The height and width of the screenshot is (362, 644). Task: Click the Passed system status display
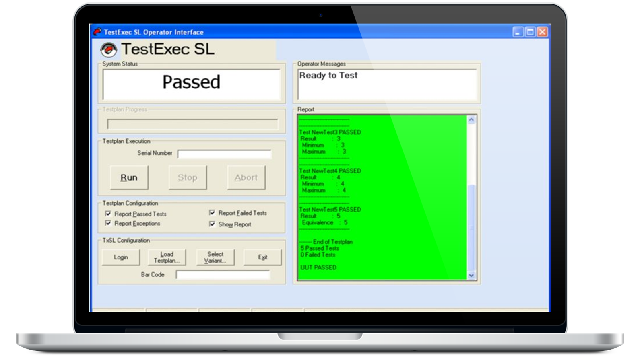(192, 84)
